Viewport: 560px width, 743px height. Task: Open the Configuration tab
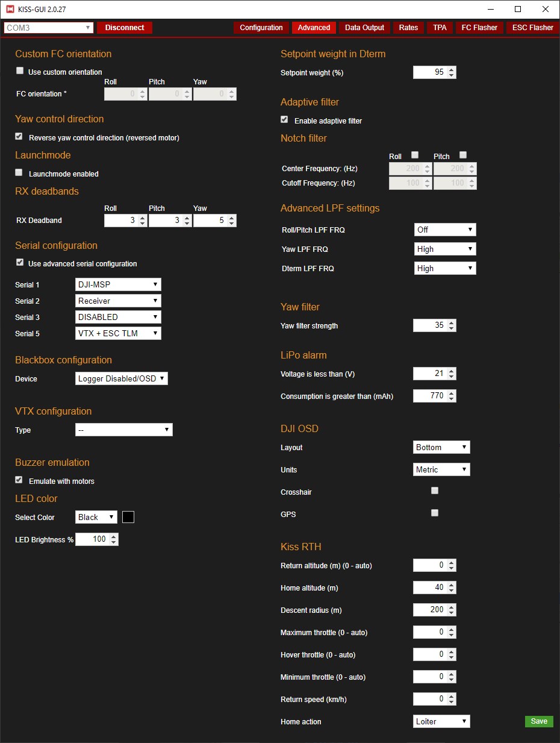pos(261,28)
